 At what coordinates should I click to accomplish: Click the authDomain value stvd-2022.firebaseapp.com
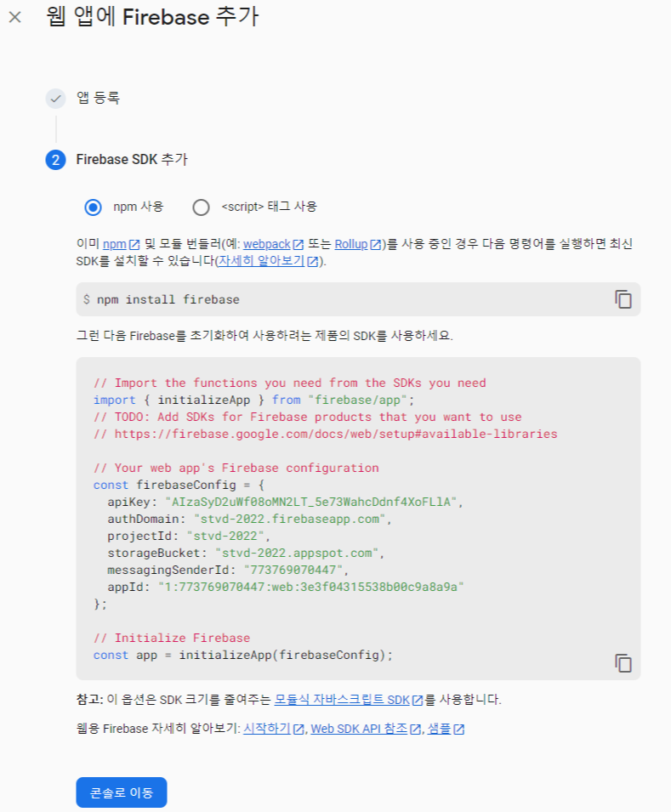click(x=290, y=519)
